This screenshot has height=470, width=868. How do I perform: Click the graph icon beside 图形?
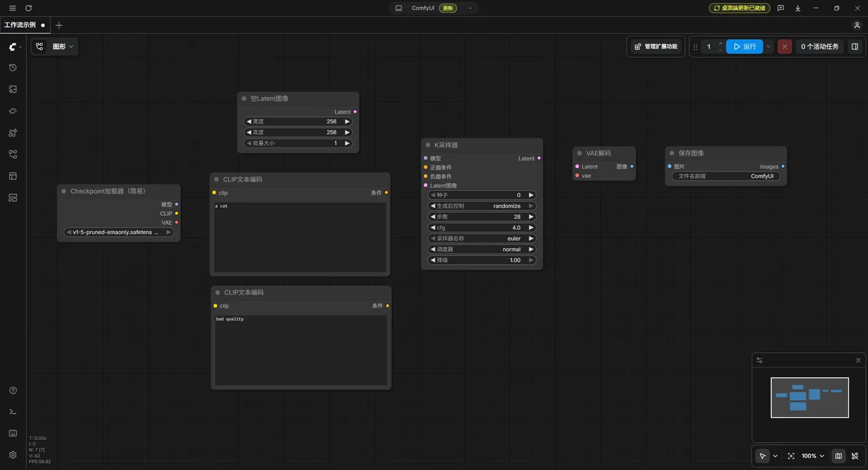(40, 47)
